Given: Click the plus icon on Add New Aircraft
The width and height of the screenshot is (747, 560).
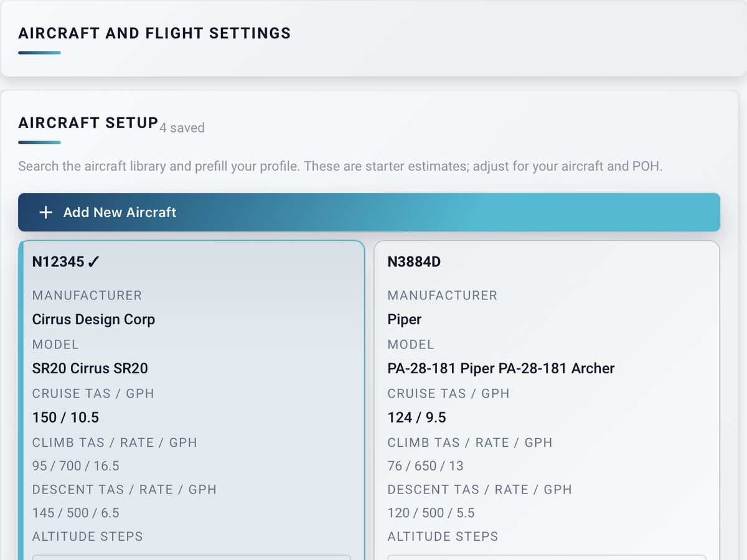Looking at the screenshot, I should (x=45, y=212).
